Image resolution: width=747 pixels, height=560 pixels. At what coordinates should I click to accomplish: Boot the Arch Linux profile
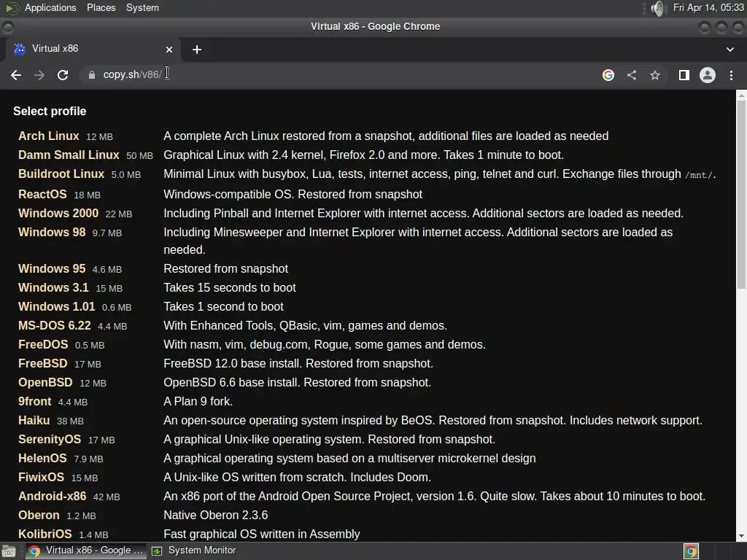coord(49,136)
